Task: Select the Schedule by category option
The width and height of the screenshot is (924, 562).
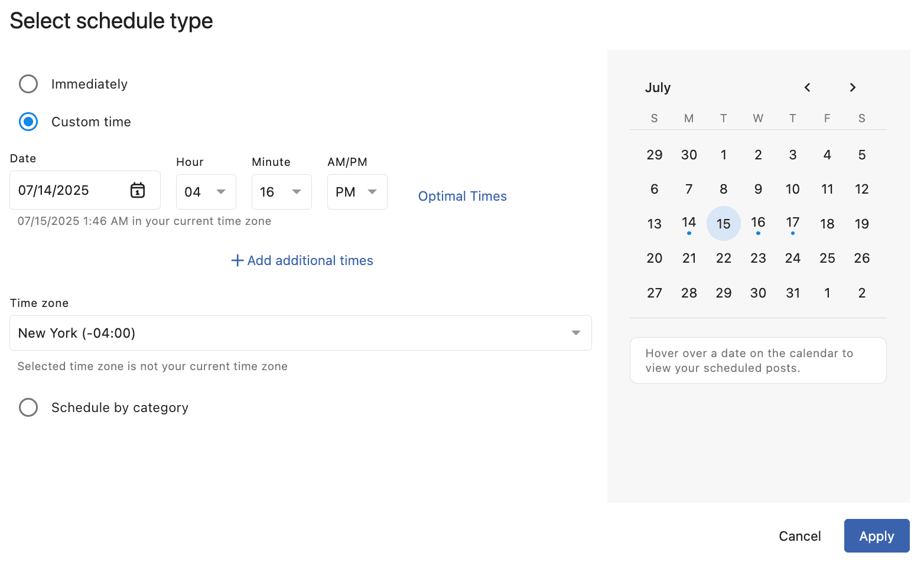Action: pyautogui.click(x=28, y=407)
